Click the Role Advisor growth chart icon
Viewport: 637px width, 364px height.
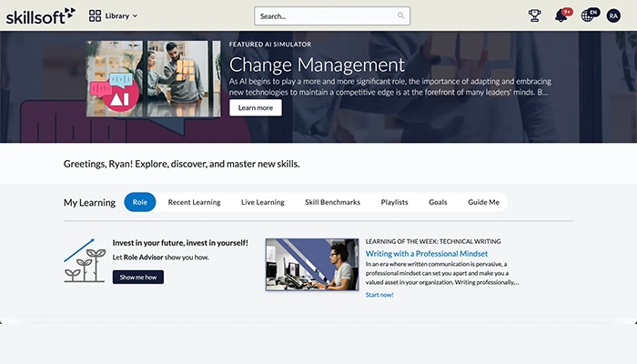84,260
